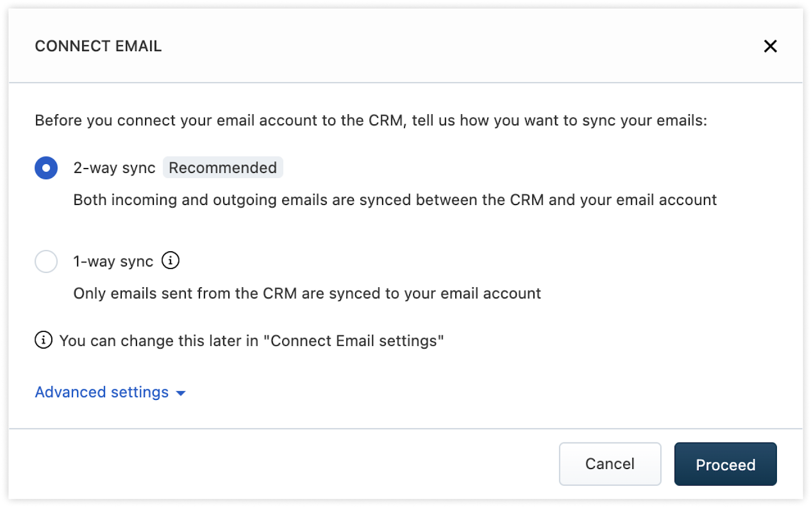Choose the 1-way sync label text
Image resolution: width=812 pixels, height=508 pixels.
113,261
